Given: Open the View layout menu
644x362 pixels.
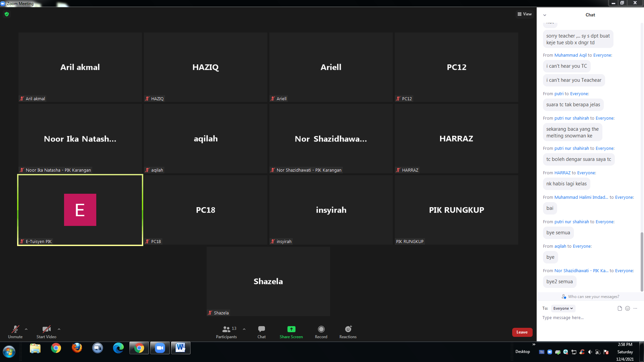Looking at the screenshot, I should 525,14.
